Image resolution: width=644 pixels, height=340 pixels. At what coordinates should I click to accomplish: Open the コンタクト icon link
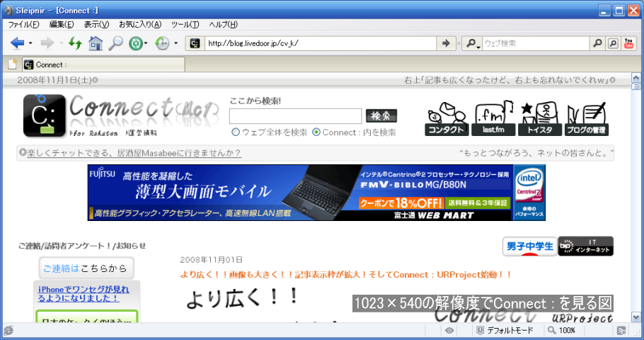coord(447,119)
